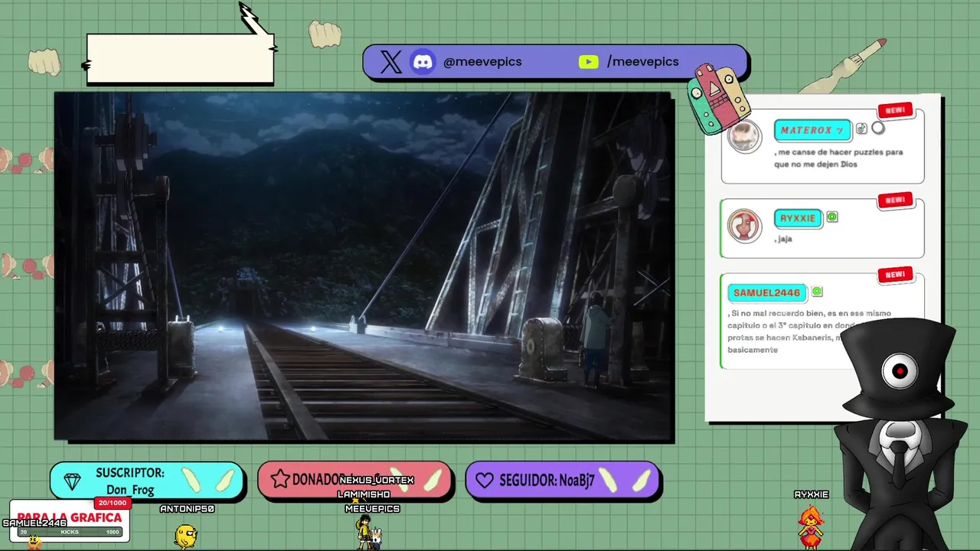Click the PARA LA GRAFICA goal title
980x551 pixels.
[70, 518]
